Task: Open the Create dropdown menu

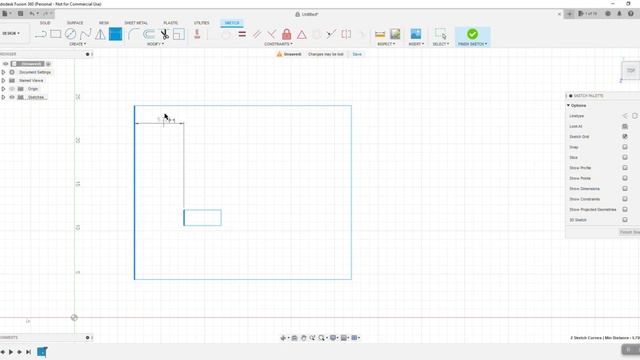Action: 77,44
